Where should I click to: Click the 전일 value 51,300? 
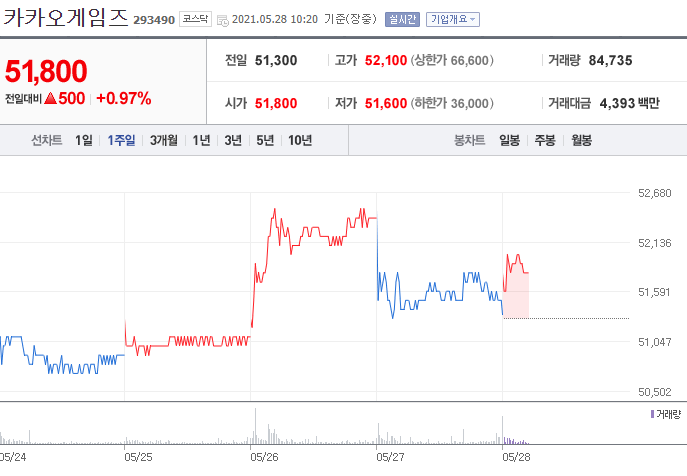pos(276,60)
